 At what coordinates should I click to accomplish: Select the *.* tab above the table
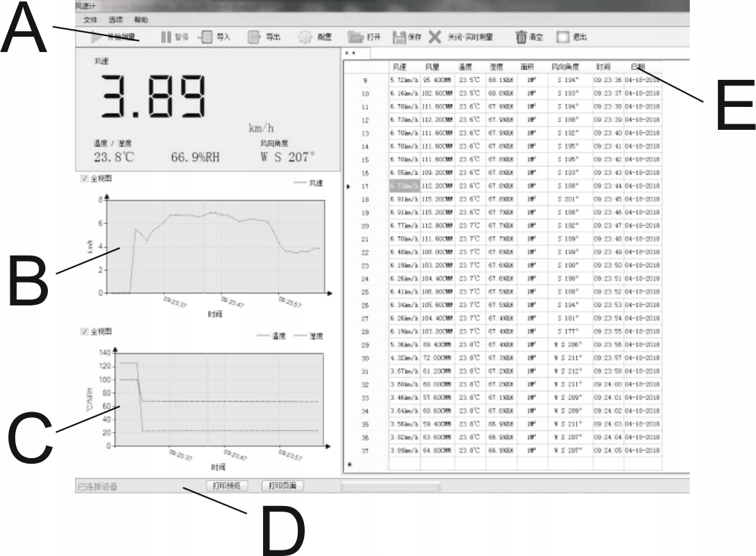coord(356,53)
